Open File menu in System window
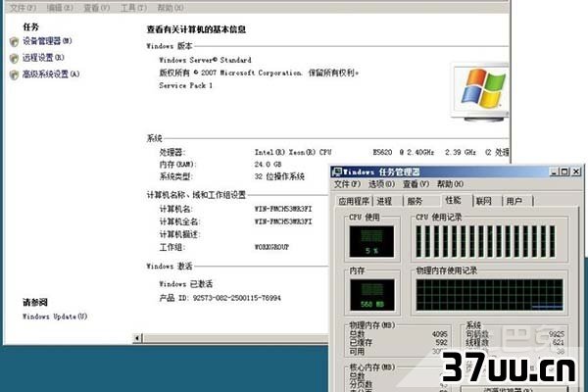Image resolution: width=588 pixels, height=392 pixels. click(23, 8)
